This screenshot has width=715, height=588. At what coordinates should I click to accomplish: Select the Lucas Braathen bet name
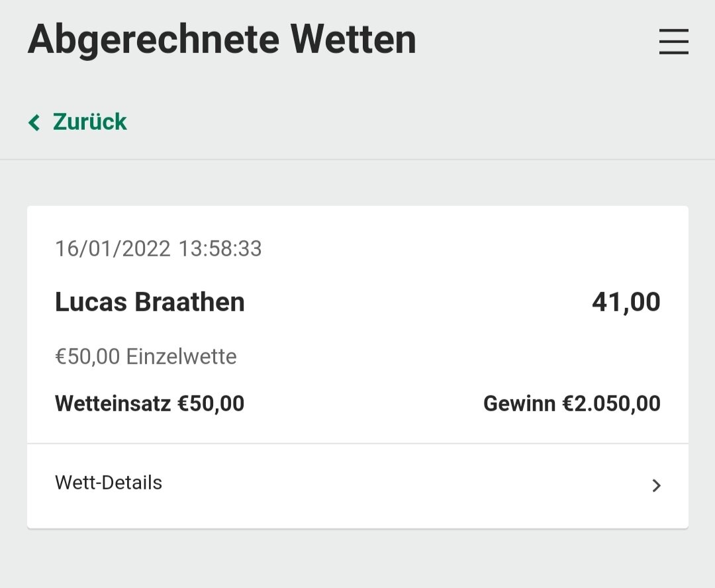click(x=150, y=302)
